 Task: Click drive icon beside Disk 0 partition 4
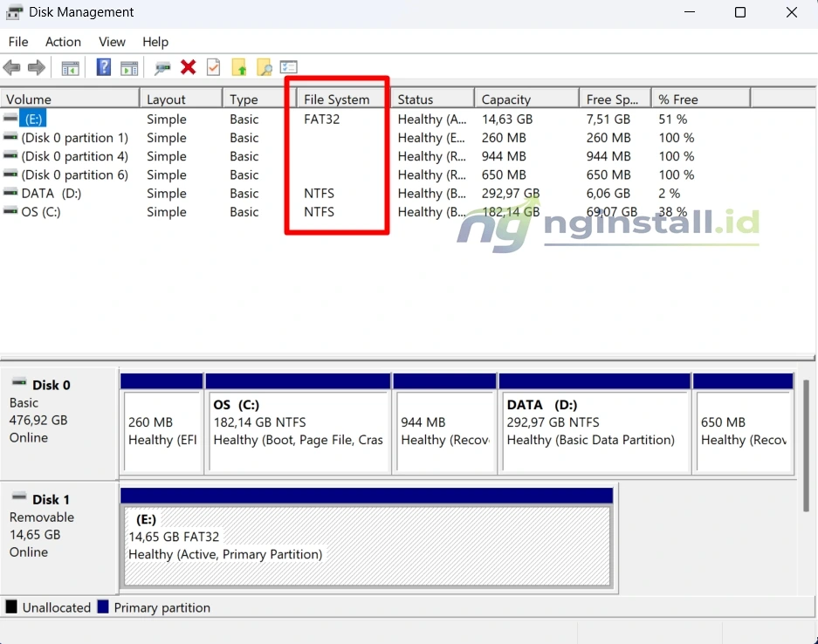(10, 155)
